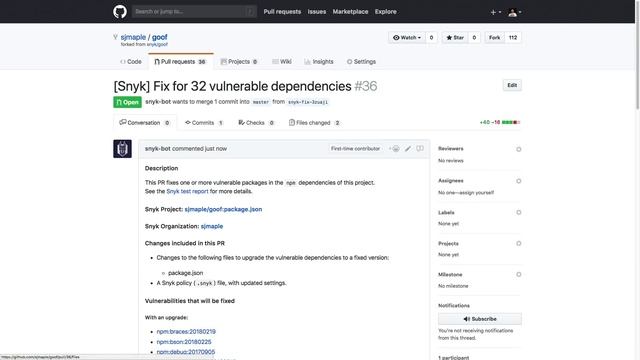Open the npm:debug:20170905 vulnerability link
This screenshot has height=360, width=640.
[186, 351]
